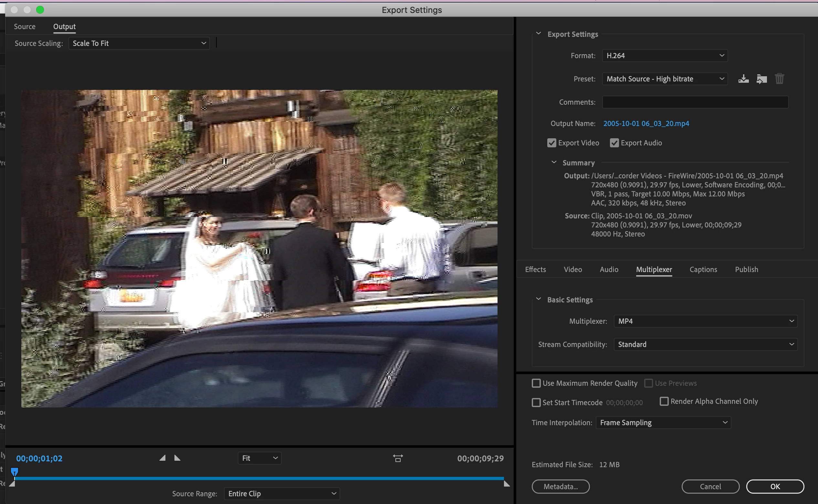The image size is (818, 504).
Task: Click the Set Out Point triangle icon
Action: click(x=177, y=458)
